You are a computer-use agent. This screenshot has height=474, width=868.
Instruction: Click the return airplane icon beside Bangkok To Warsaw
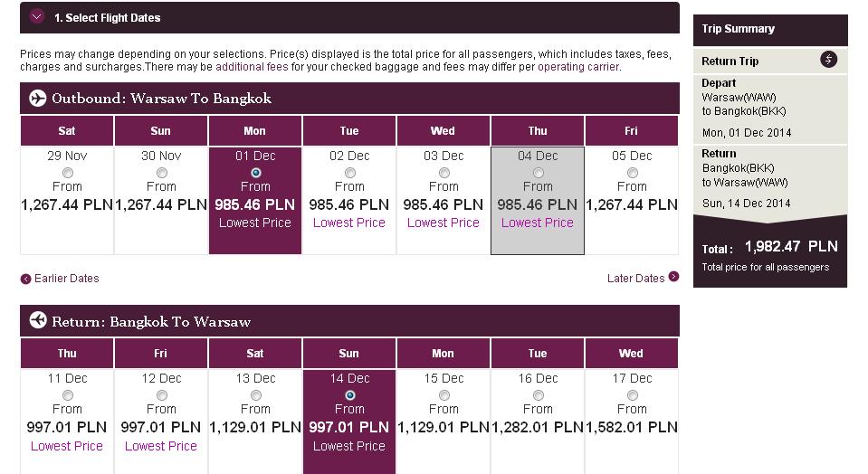click(x=38, y=320)
